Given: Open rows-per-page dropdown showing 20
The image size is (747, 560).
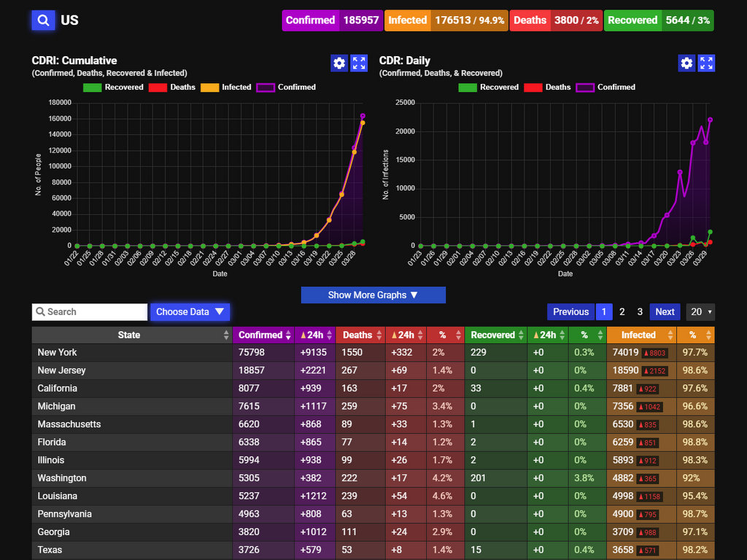Looking at the screenshot, I should click(x=700, y=312).
